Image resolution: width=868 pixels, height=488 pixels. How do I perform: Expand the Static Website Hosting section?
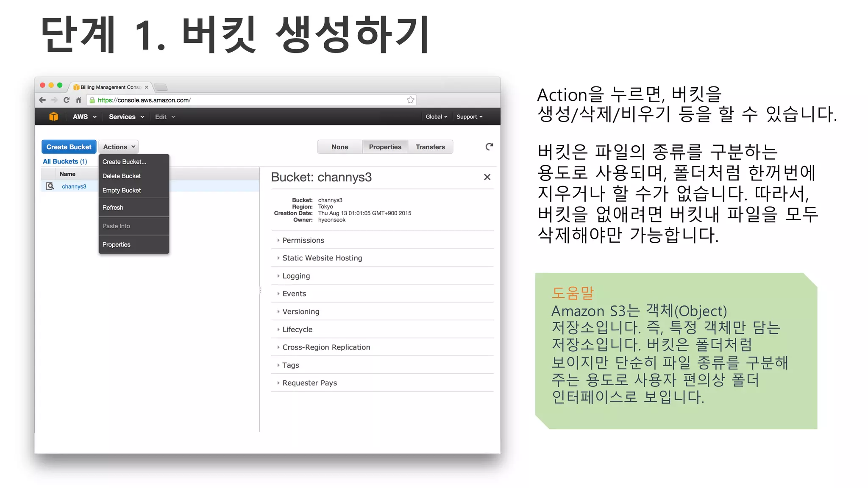(x=322, y=258)
